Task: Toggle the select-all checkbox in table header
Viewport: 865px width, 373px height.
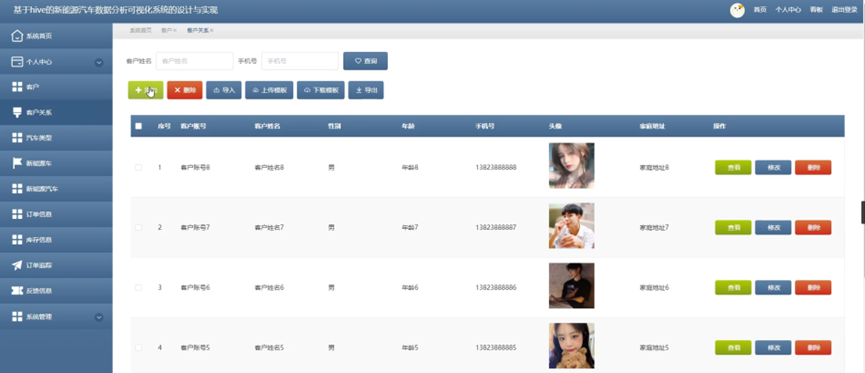Action: point(138,126)
